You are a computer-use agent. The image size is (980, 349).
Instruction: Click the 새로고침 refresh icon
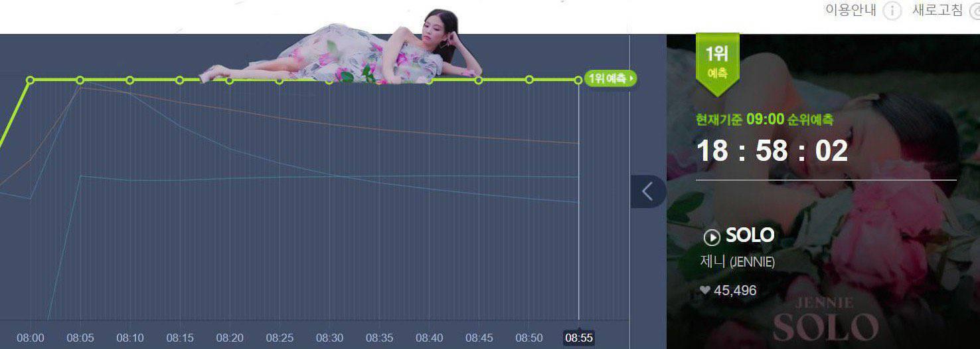[x=975, y=11]
